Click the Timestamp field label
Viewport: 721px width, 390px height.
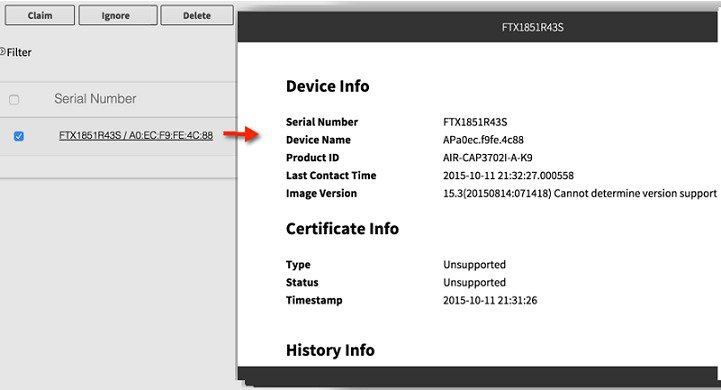point(314,300)
